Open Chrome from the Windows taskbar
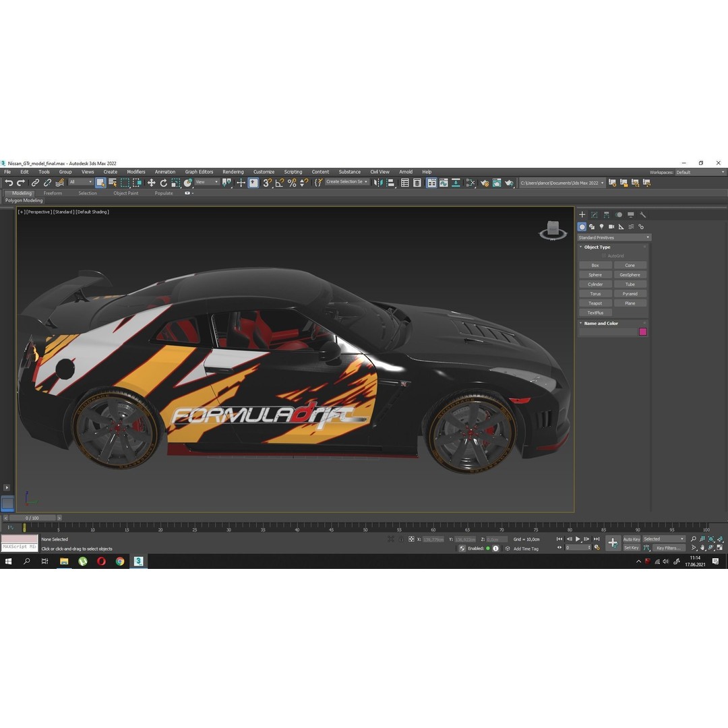This screenshot has width=728, height=728. (x=120, y=562)
